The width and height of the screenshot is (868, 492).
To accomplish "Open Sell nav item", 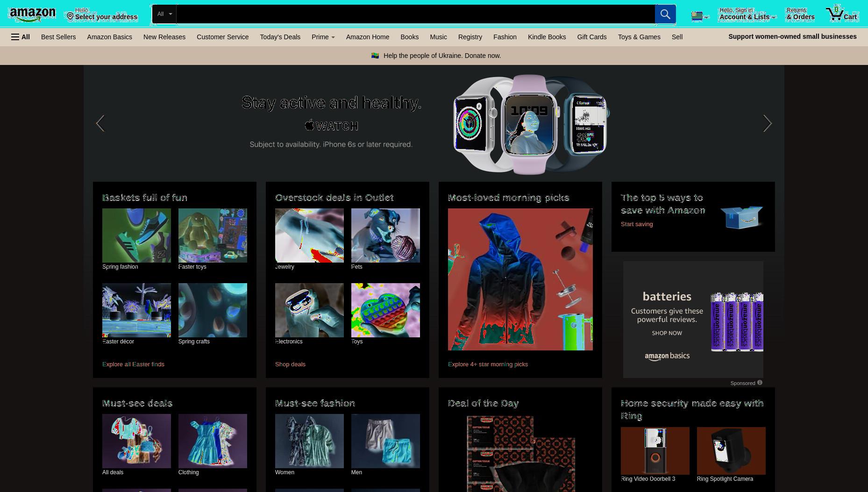I will (677, 37).
